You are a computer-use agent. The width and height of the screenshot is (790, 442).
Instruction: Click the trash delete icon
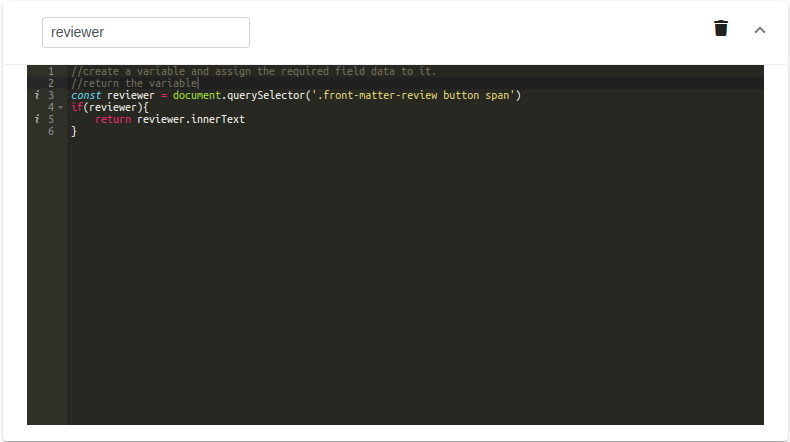721,29
